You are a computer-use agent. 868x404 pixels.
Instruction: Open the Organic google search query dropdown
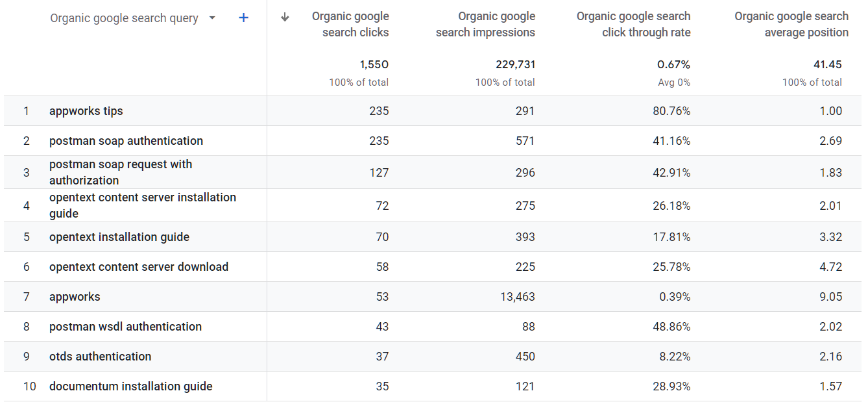(x=133, y=18)
